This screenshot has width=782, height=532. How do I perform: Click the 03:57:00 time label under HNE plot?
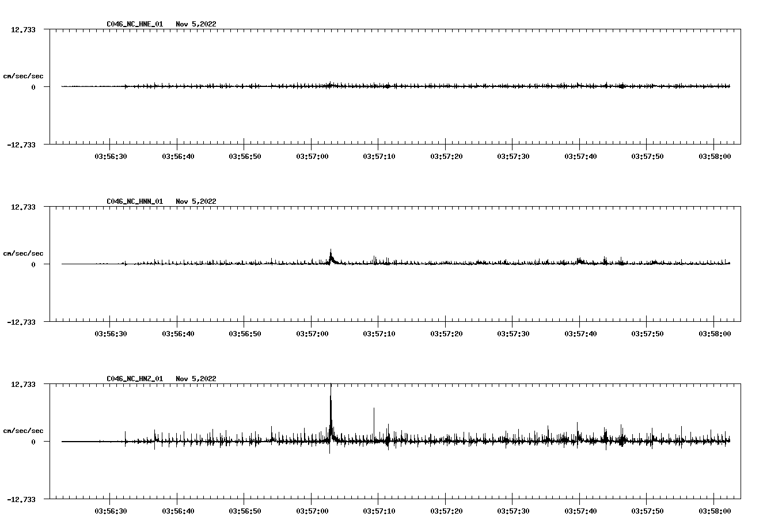tap(312, 157)
